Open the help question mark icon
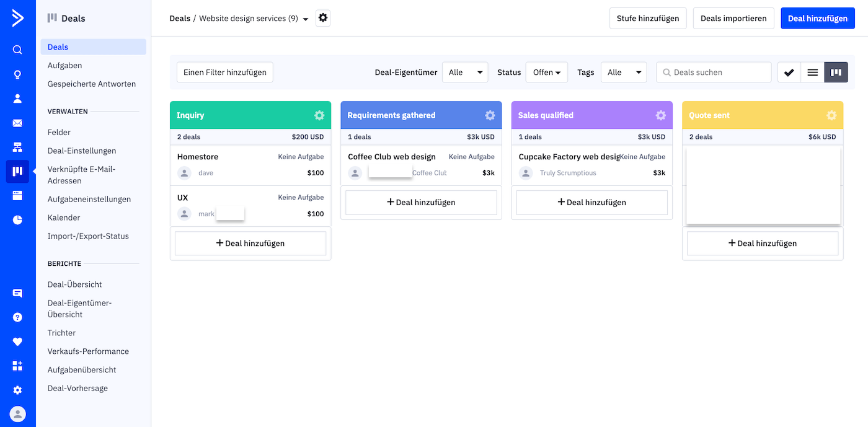 click(x=17, y=317)
